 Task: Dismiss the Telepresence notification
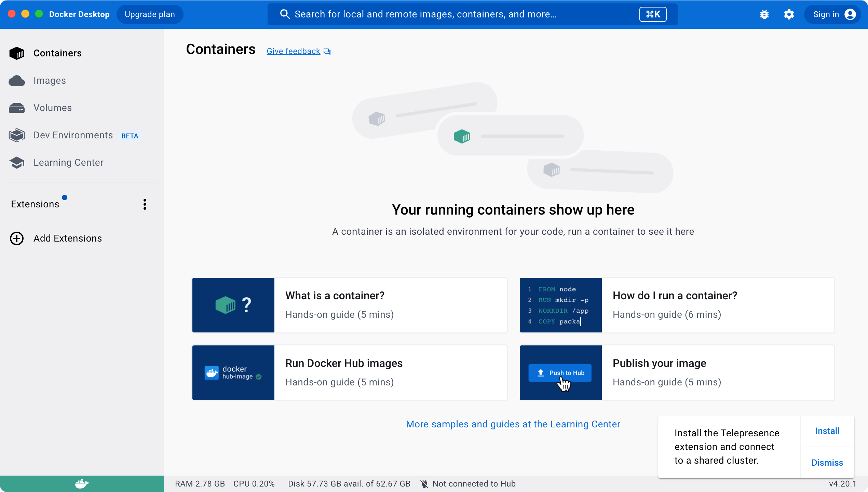[x=827, y=463]
